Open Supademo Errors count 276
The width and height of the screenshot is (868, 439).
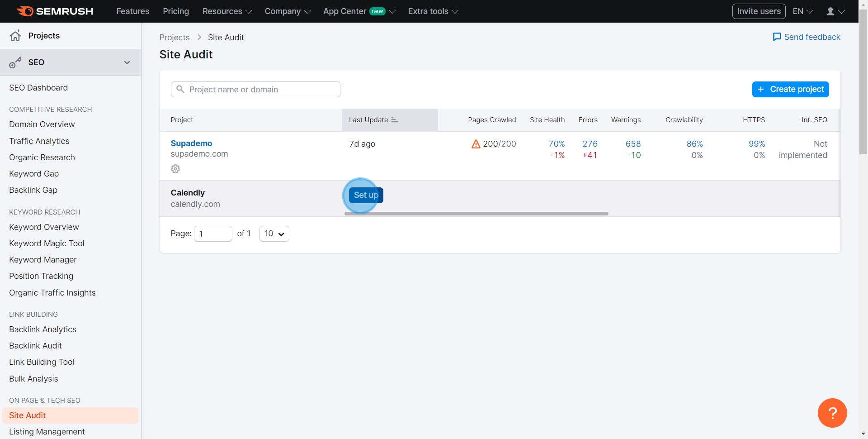click(590, 144)
